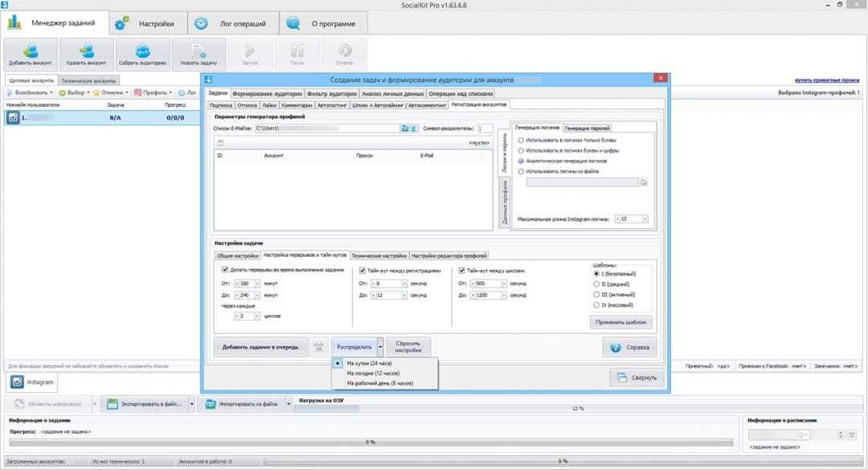The height and width of the screenshot is (470, 868).
Task: Switch to the Технические настройки tab
Action: (x=379, y=255)
